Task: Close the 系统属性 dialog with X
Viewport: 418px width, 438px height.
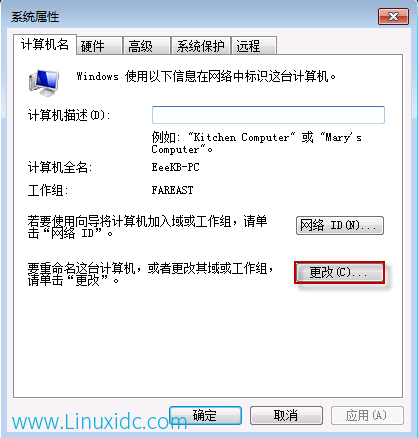Action: 393,16
